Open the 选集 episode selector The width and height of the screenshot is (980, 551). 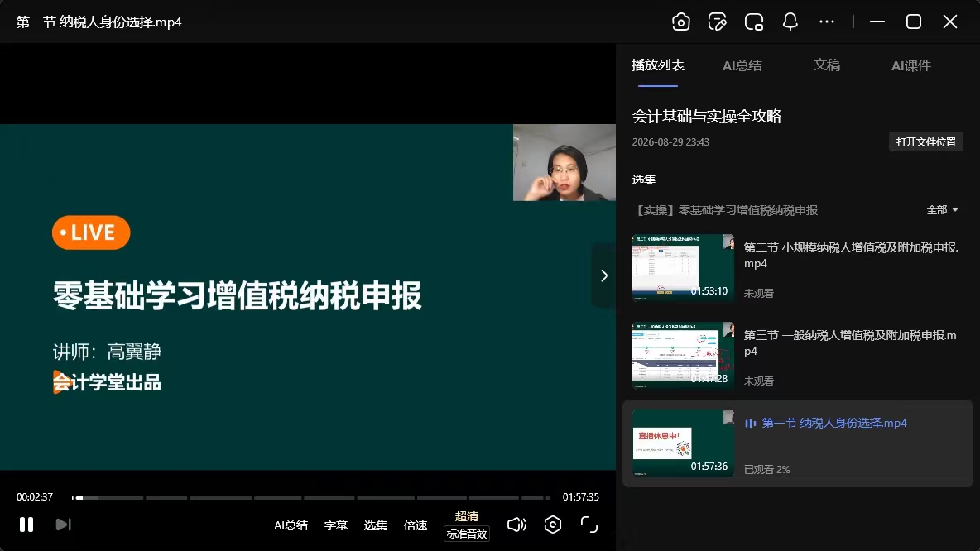pos(376,525)
